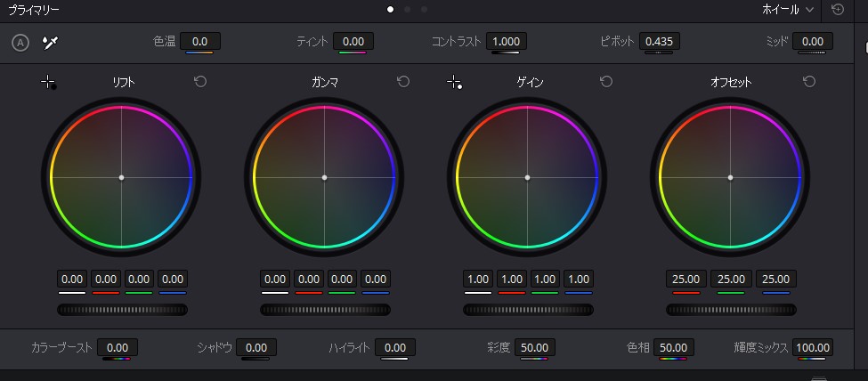Click the 彩度 label
Screen dimensions: 868x381
[499, 348]
